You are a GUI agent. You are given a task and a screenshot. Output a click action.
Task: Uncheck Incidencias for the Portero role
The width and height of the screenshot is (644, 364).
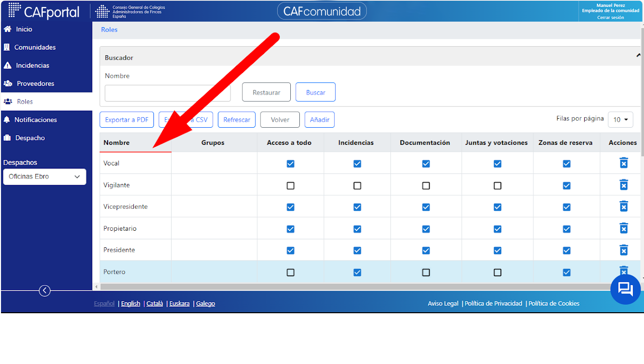pos(357,272)
